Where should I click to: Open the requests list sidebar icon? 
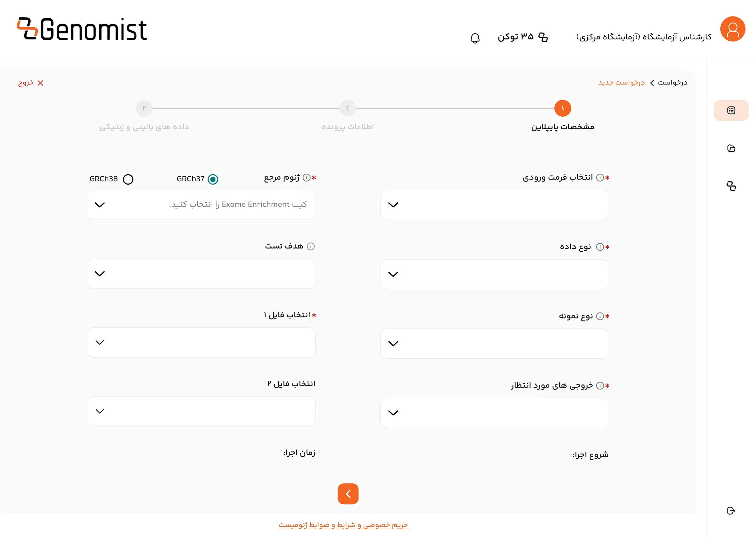pyautogui.click(x=731, y=110)
